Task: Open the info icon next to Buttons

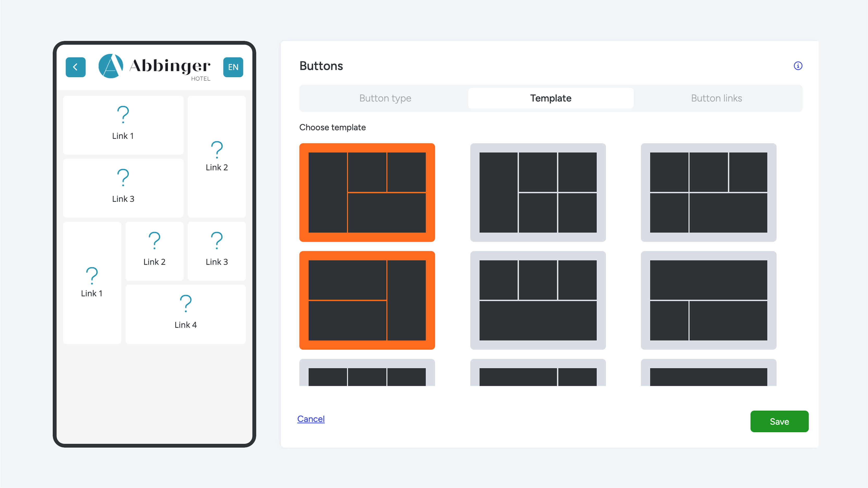Action: pos(798,66)
